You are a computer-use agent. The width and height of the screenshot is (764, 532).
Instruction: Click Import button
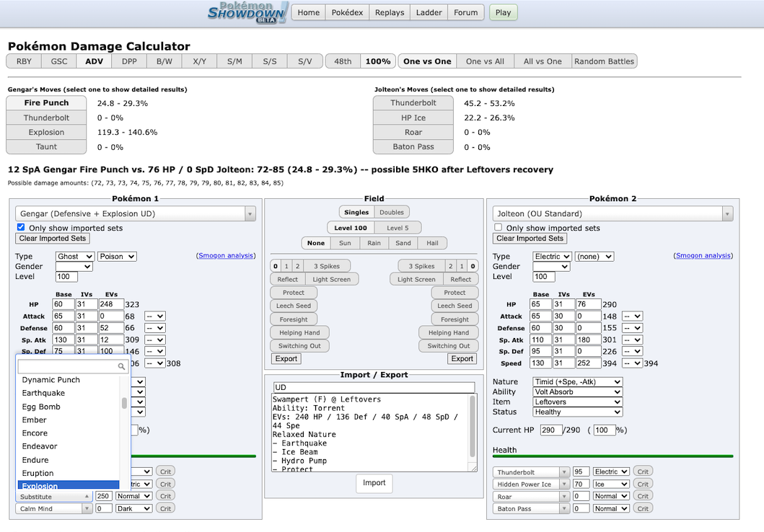pos(374,483)
